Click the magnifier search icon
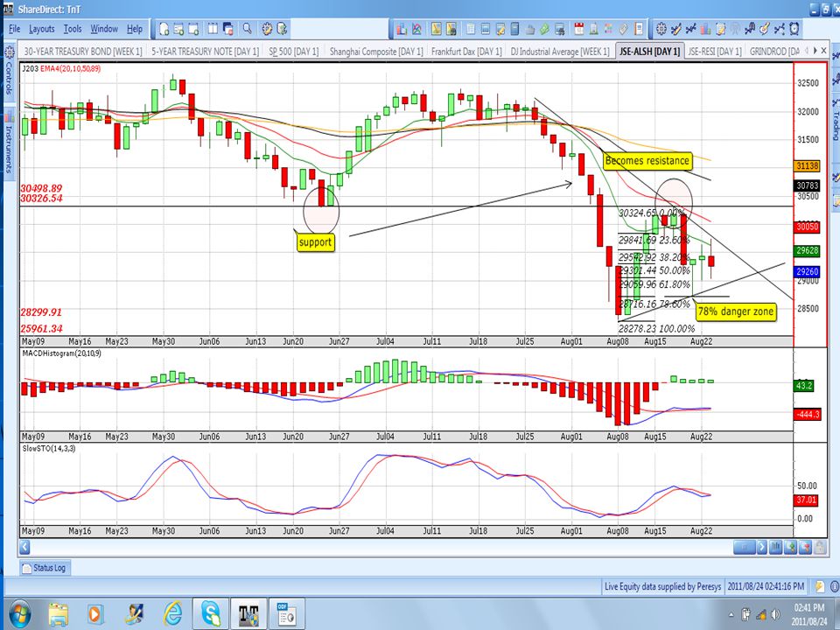 [x=247, y=28]
